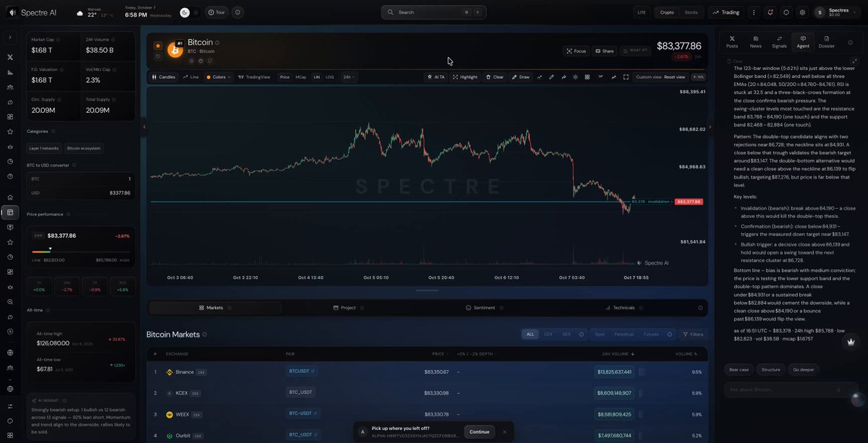Switch chart metric to MCap

[x=301, y=77]
